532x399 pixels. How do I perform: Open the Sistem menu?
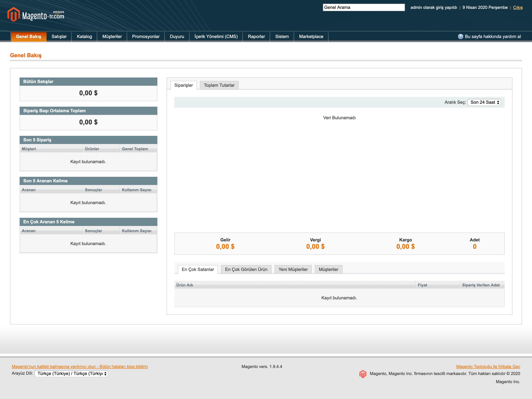(x=282, y=37)
